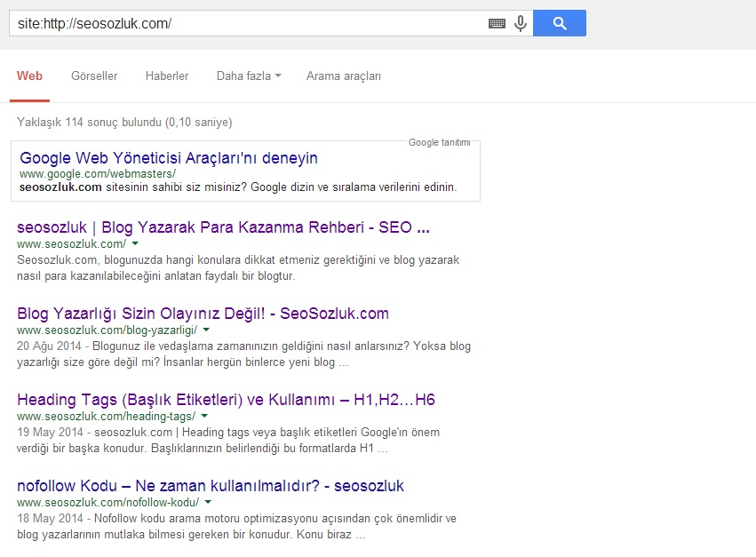The width and height of the screenshot is (756, 557).
Task: Expand the Daha fazla dropdown
Action: point(249,76)
